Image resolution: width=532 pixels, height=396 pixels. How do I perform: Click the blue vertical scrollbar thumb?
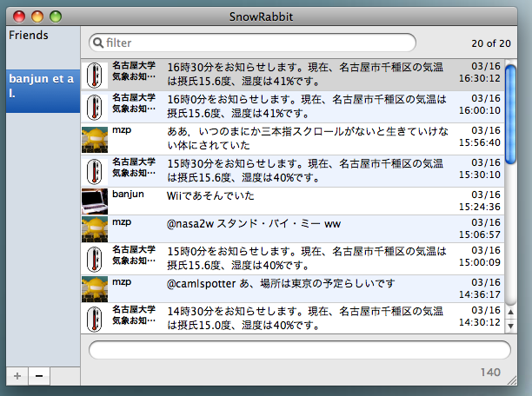(x=510, y=113)
